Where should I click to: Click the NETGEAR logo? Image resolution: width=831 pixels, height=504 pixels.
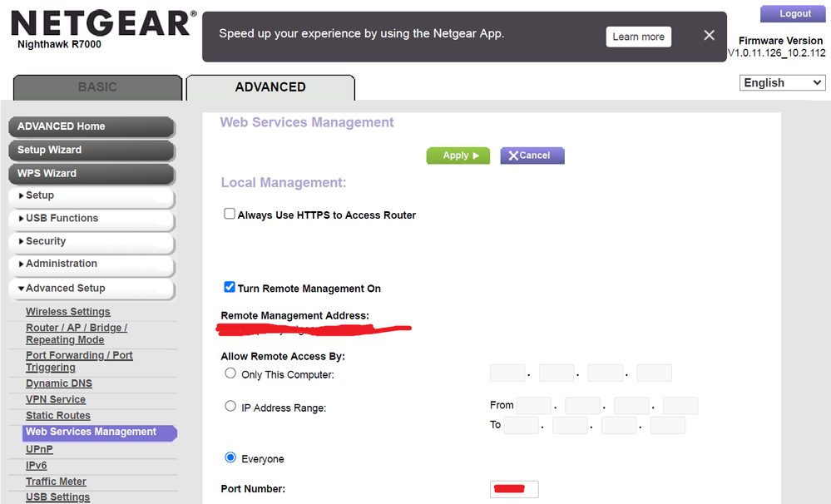pos(103,24)
